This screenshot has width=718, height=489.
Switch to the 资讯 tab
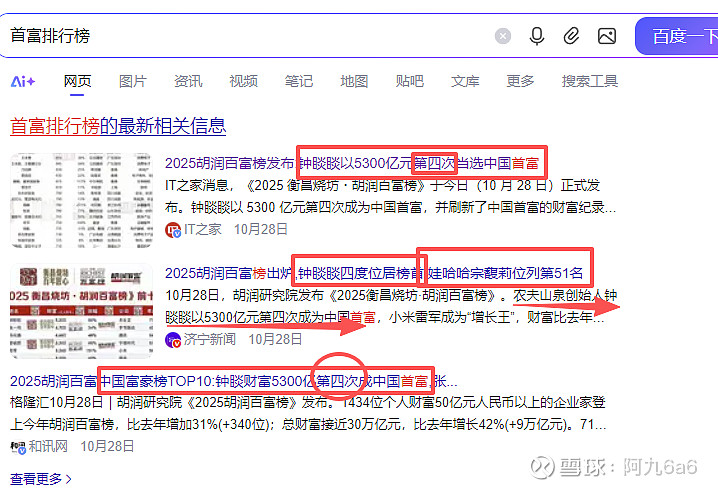tap(188, 82)
